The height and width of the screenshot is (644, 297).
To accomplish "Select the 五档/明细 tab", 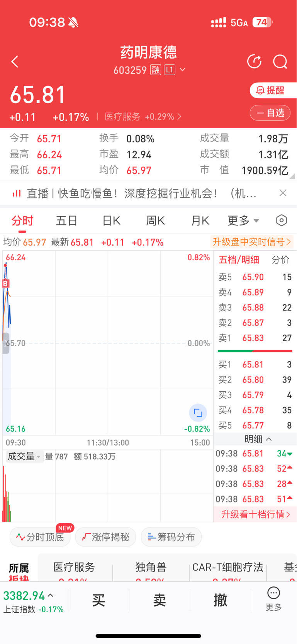I will (239, 260).
